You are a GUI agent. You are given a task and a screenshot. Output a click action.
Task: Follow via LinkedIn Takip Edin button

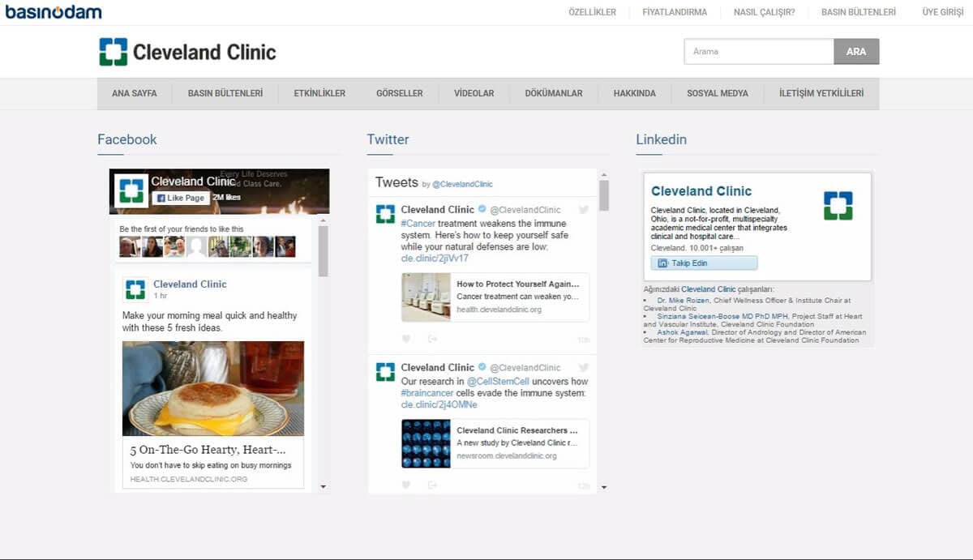tap(704, 263)
